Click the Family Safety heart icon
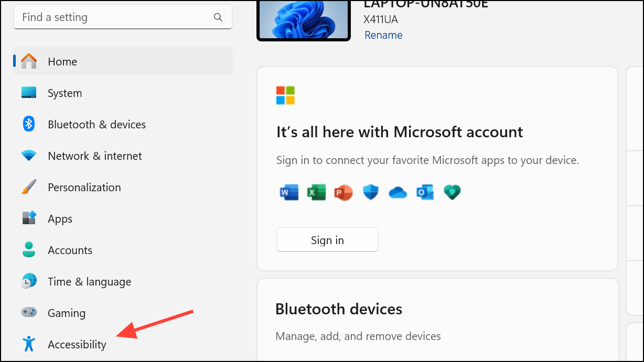The height and width of the screenshot is (362, 644). click(452, 193)
